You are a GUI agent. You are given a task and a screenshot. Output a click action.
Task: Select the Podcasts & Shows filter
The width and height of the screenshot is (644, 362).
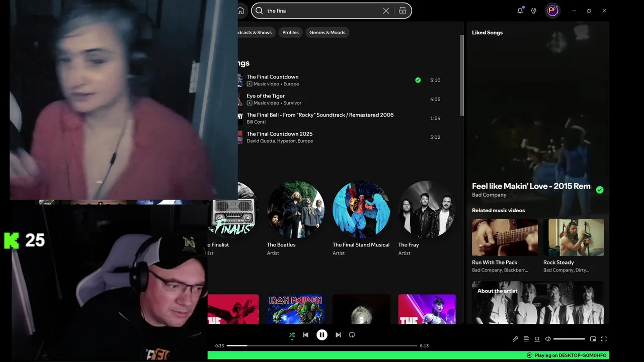click(x=255, y=33)
